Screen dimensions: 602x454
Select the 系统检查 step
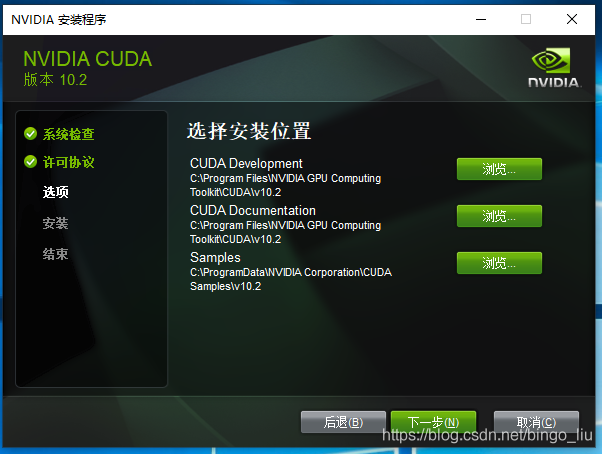pos(68,134)
